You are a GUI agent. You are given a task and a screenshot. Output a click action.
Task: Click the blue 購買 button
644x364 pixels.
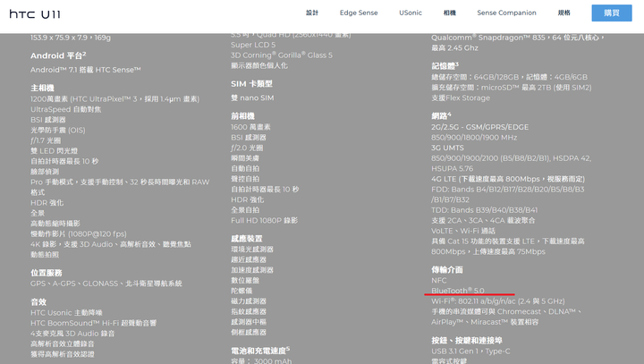coord(612,13)
